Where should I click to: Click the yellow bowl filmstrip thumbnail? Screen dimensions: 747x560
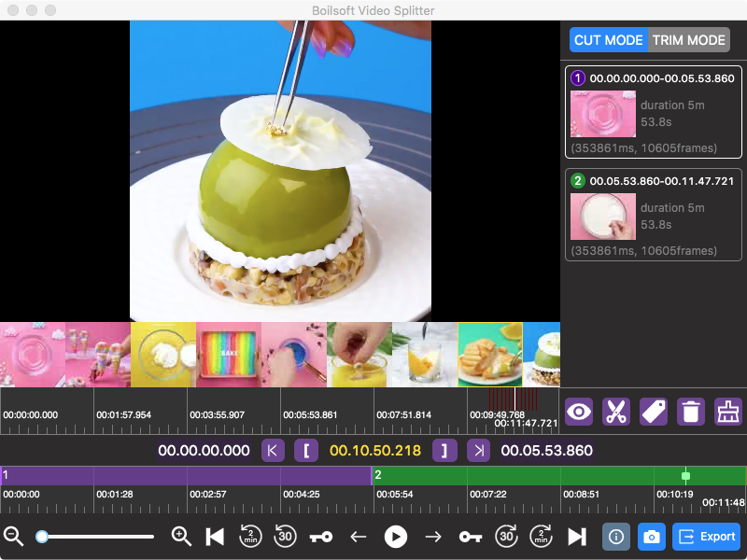(163, 355)
